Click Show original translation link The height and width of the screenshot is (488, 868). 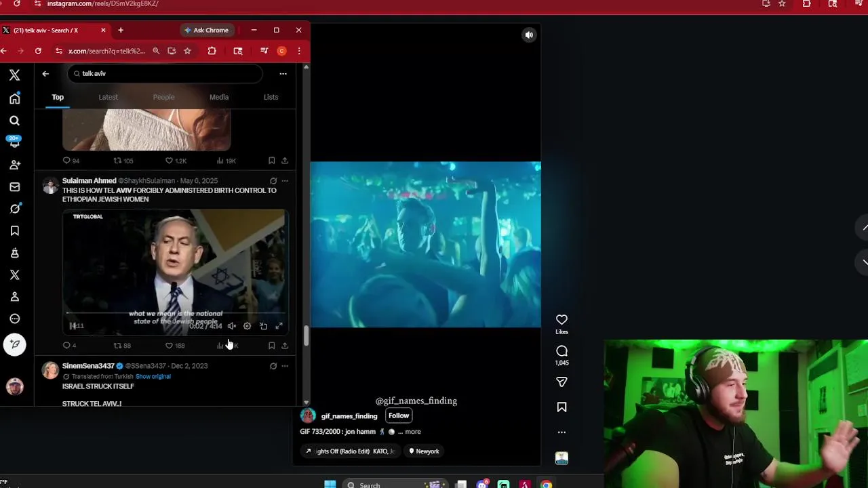pyautogui.click(x=153, y=377)
